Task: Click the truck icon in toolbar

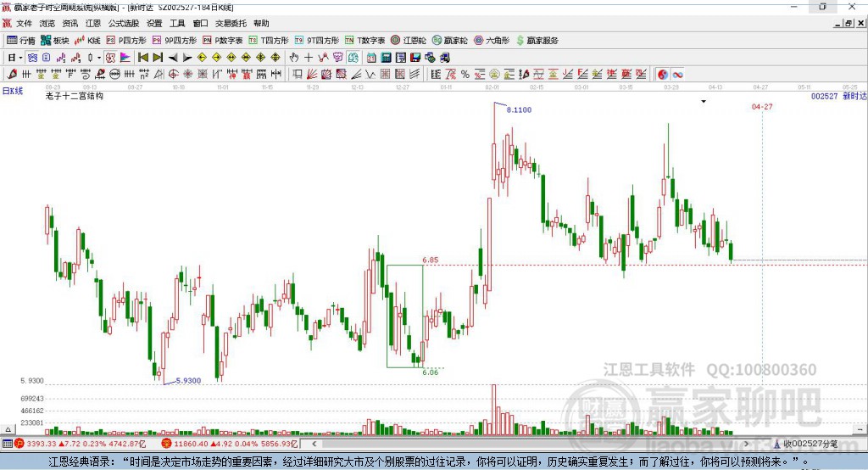Action: (x=445, y=58)
